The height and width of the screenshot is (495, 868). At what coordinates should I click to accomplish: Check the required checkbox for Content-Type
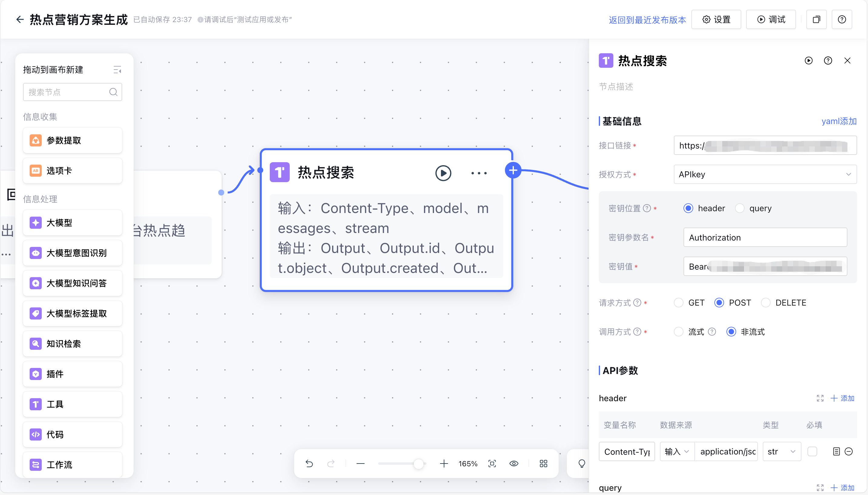coord(812,451)
